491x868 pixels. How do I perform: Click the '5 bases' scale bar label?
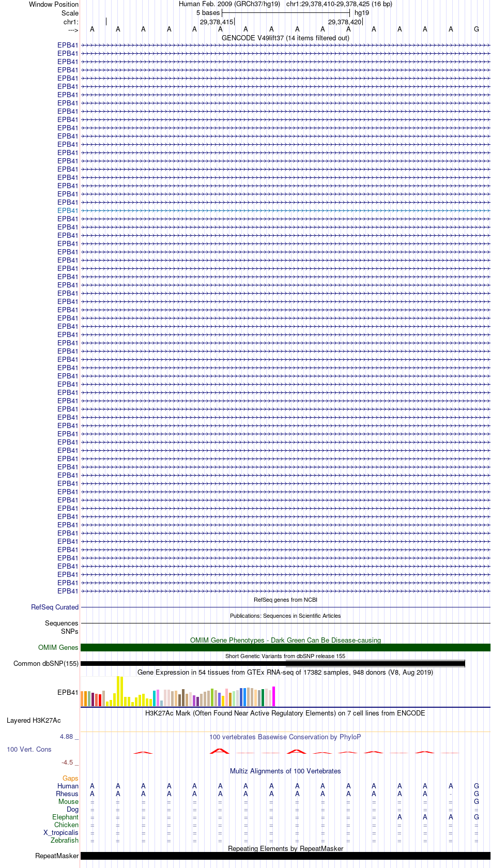coord(208,13)
